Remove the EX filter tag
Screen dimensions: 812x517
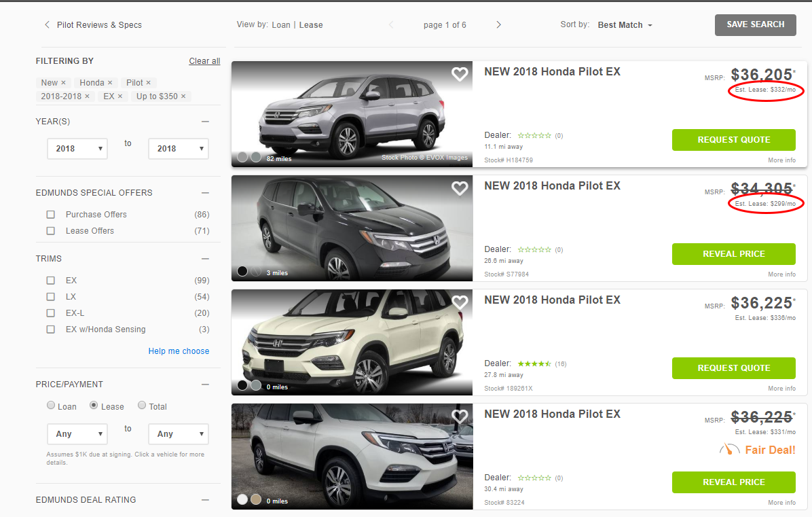click(120, 96)
